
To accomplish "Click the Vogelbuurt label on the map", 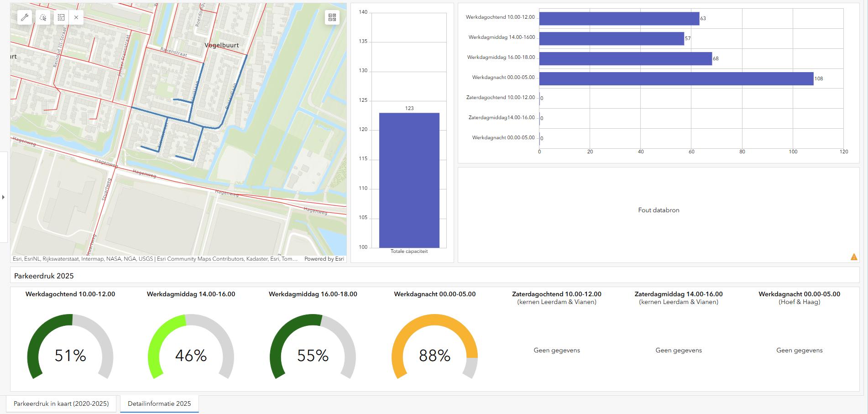I will click(x=221, y=45).
